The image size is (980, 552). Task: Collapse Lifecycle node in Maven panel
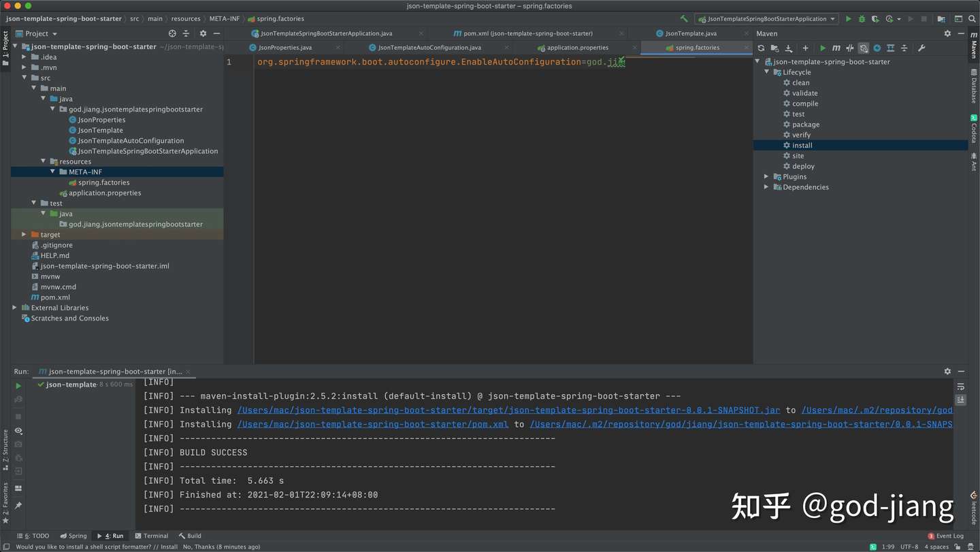767,72
